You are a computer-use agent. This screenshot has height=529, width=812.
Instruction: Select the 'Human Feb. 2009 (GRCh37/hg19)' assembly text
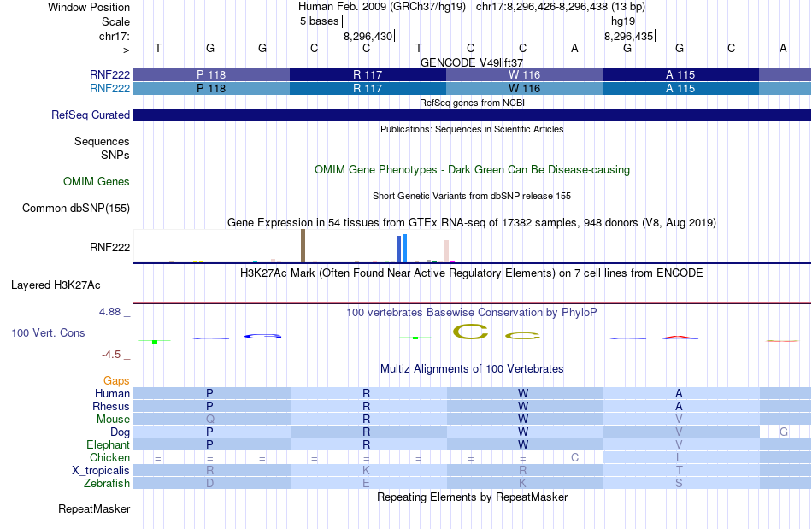[x=382, y=7]
